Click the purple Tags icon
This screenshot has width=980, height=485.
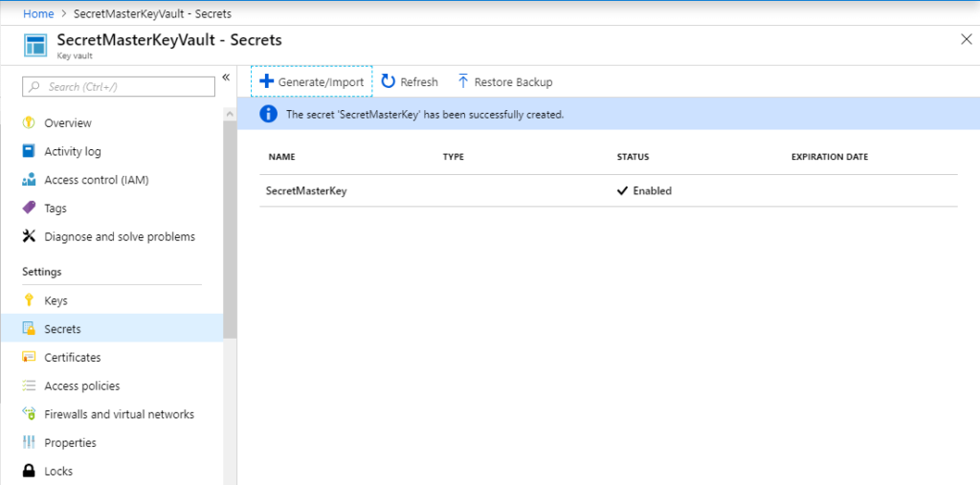click(x=29, y=209)
